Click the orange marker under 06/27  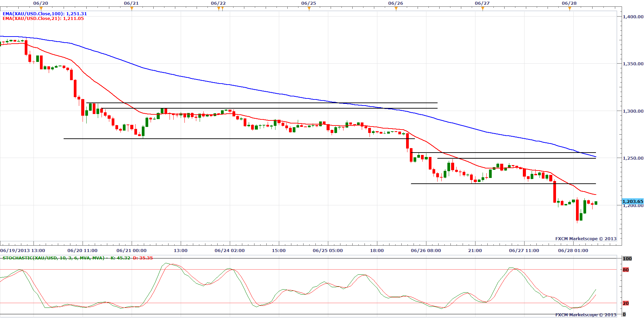483,8
